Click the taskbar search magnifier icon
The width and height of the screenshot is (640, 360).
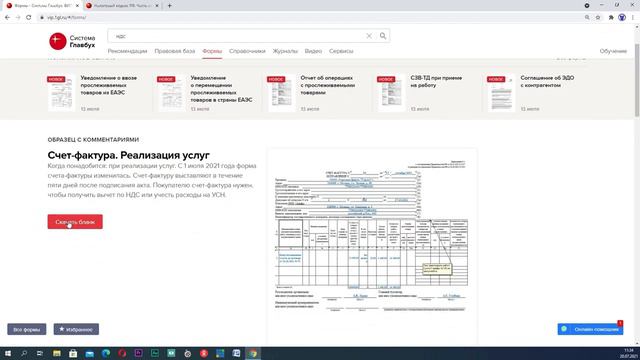pyautogui.click(x=24, y=353)
